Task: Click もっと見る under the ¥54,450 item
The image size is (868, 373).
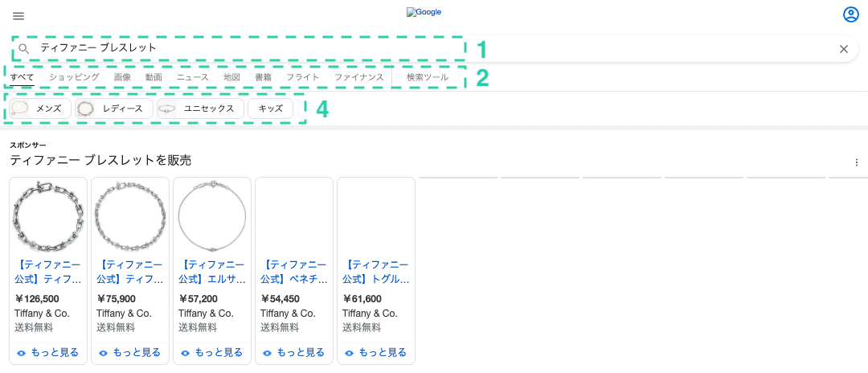Action: coord(294,353)
